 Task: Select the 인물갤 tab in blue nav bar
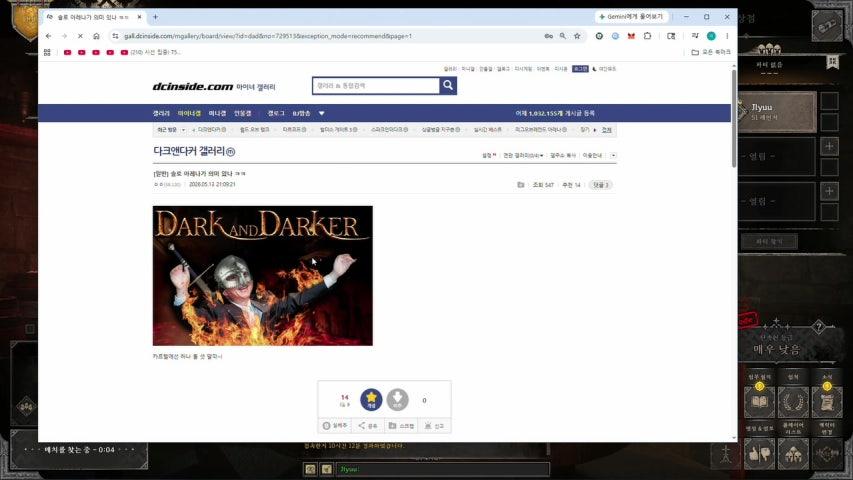tap(243, 113)
